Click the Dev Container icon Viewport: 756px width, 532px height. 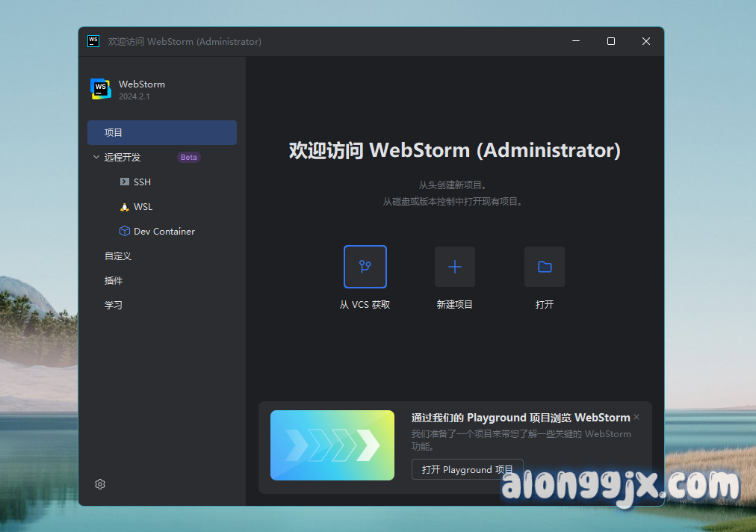coord(124,231)
